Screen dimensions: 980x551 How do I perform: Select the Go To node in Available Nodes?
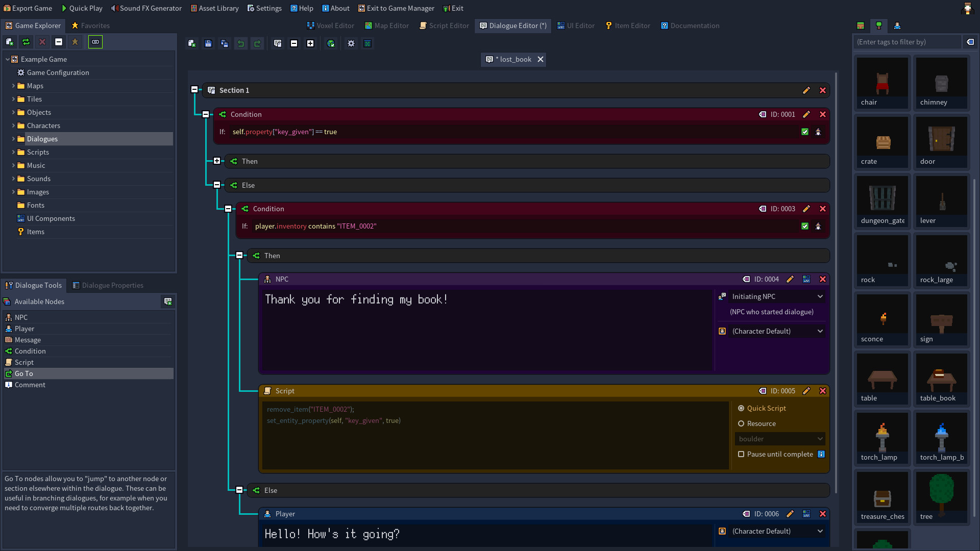24,373
